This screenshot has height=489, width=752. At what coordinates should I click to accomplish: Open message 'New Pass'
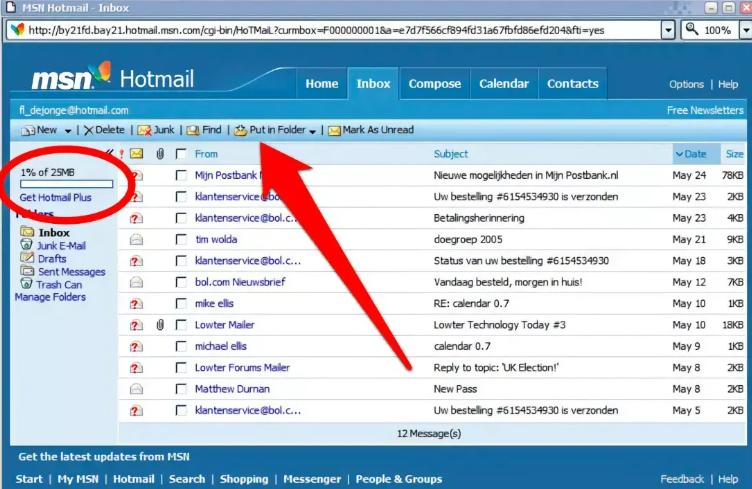pos(455,389)
